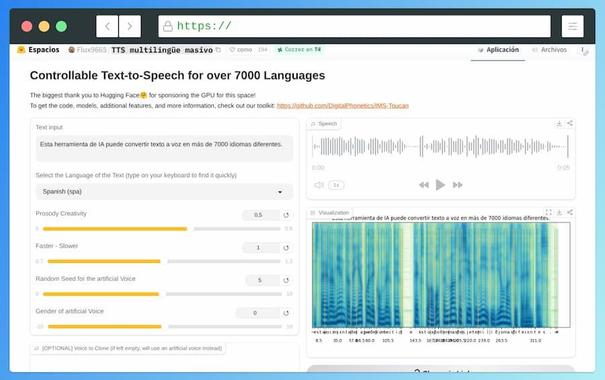Click the Random Seed value field

click(x=262, y=280)
